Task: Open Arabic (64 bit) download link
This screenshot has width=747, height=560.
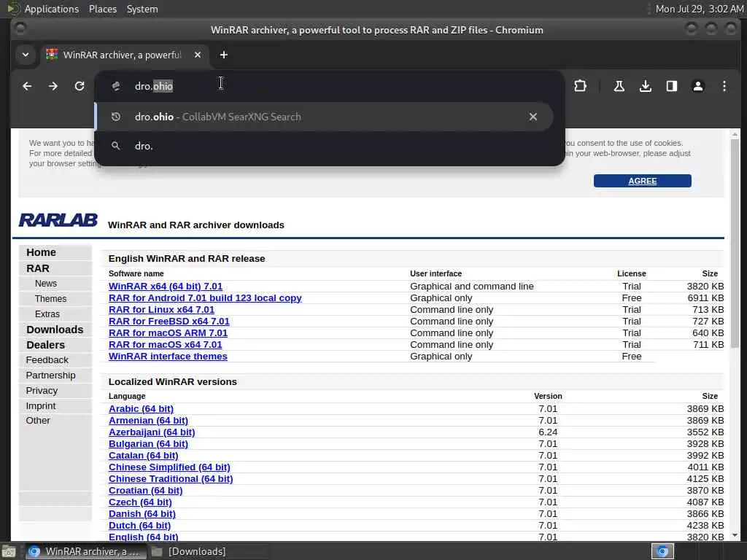Action: pyautogui.click(x=141, y=408)
